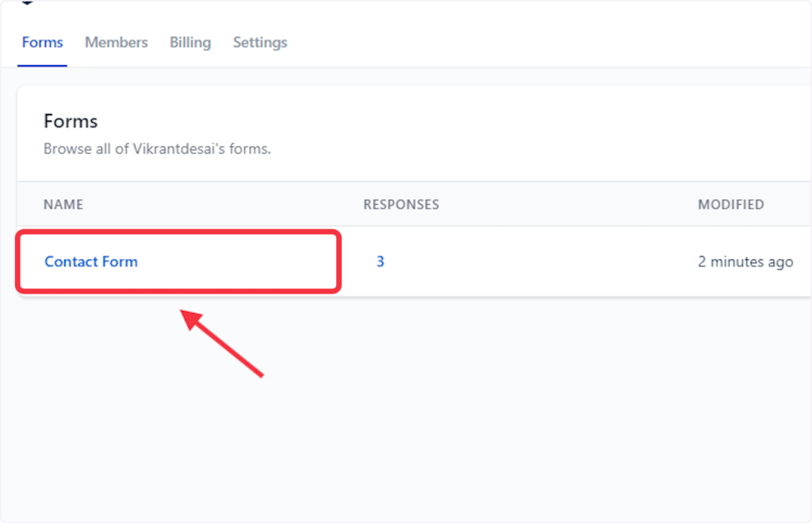Click the MODIFIED column header
Image resolution: width=812 pixels, height=523 pixels.
[730, 205]
